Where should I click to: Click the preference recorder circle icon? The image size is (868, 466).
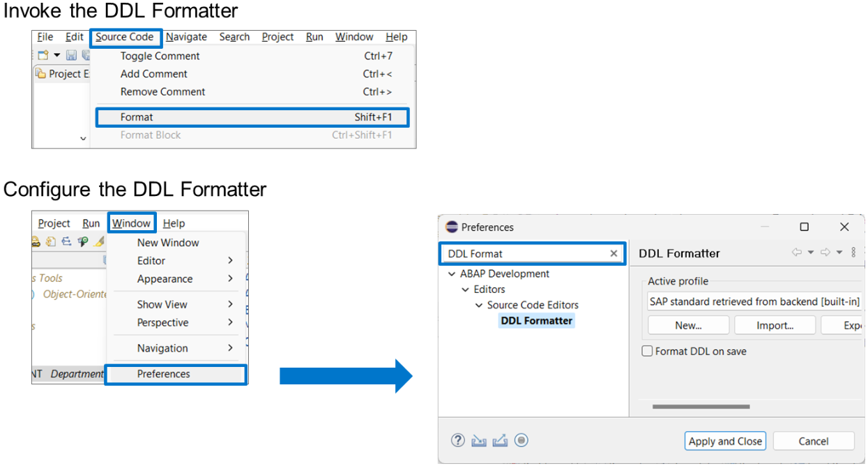point(521,440)
